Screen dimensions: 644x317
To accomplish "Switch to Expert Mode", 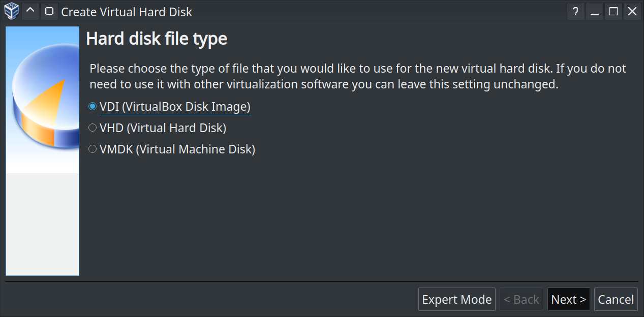I will [x=456, y=300].
